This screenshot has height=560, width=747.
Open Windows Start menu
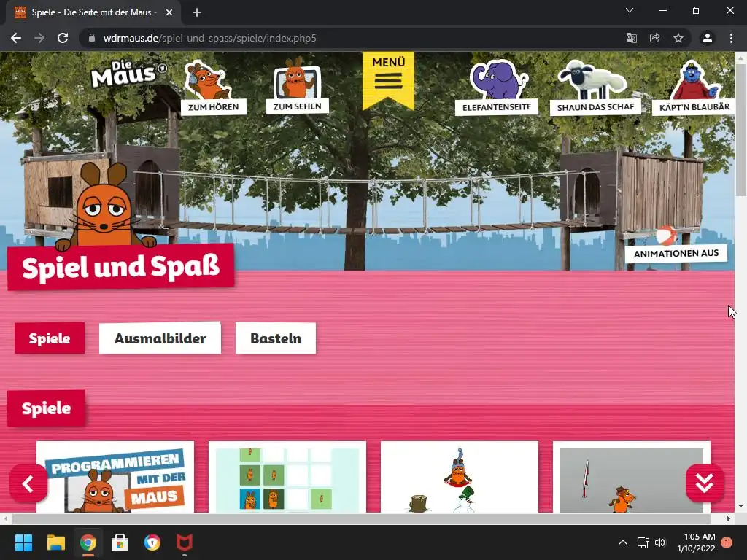pyautogui.click(x=23, y=542)
